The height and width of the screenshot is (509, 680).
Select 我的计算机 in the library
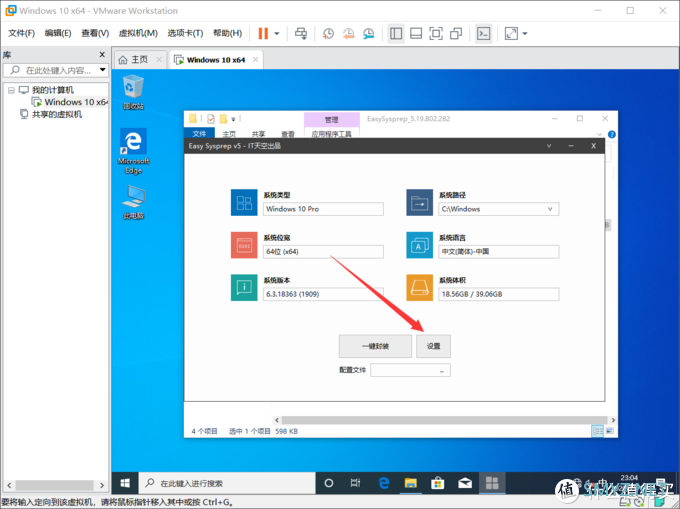coord(52,90)
